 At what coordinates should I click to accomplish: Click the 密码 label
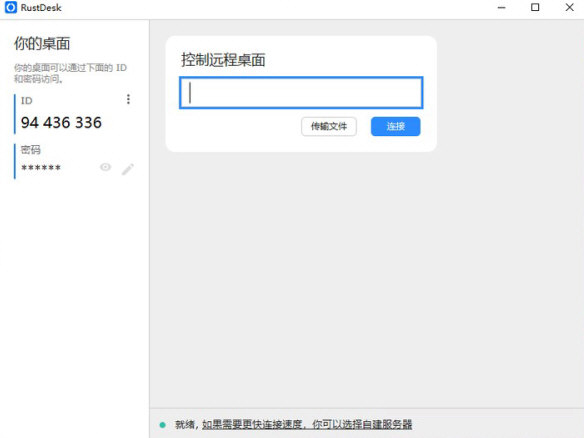31,150
